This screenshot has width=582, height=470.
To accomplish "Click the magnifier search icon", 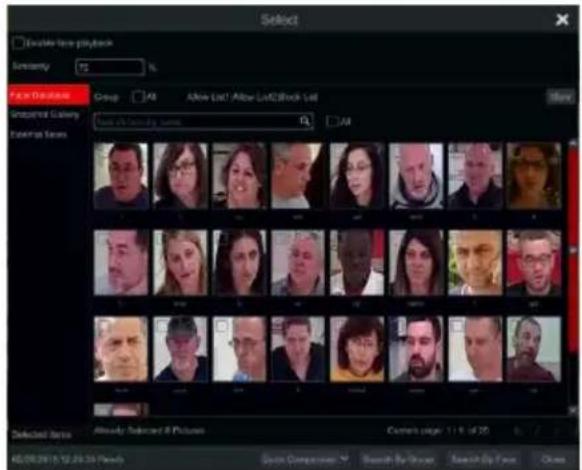I will (305, 121).
